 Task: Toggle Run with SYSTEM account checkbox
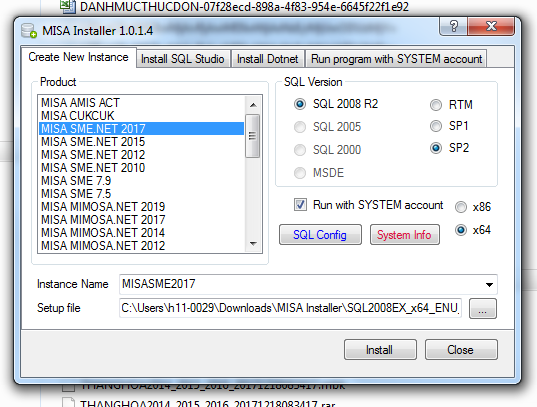pyautogui.click(x=300, y=205)
